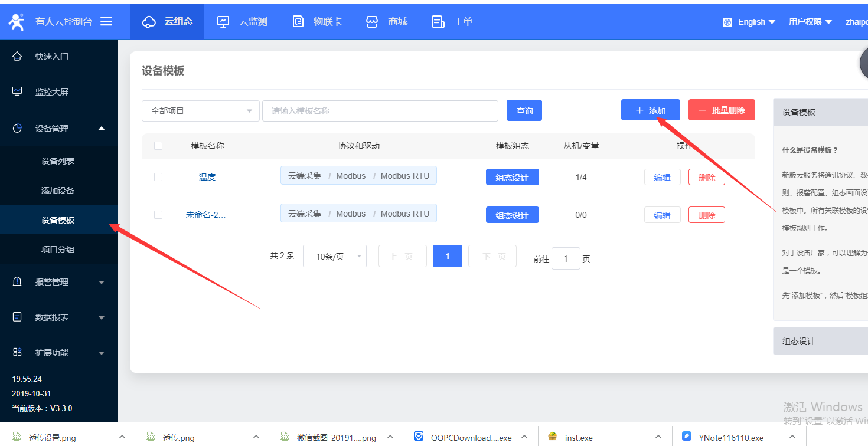Click the 云组态 cloud icon

[149, 22]
